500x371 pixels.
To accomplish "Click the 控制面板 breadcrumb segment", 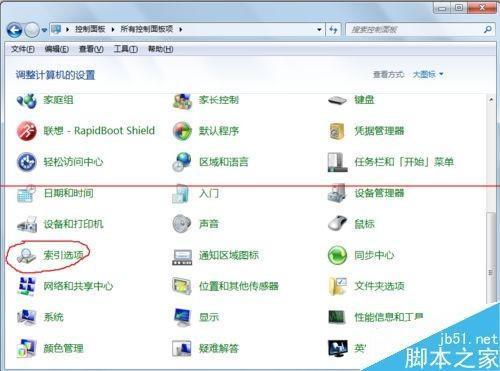I will click(90, 29).
